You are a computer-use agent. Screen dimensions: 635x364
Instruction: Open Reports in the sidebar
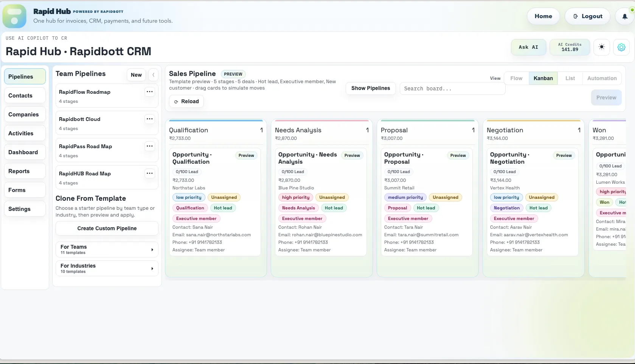25,171
